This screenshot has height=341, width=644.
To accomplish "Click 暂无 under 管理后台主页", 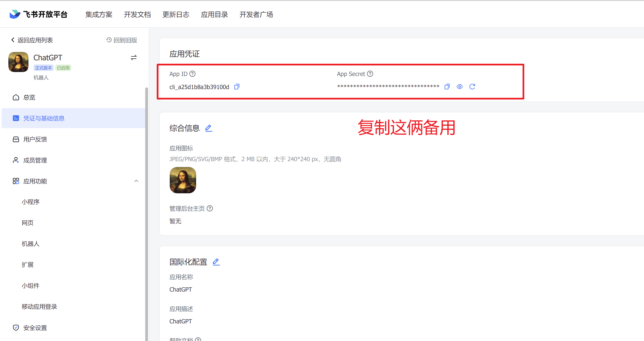I will 175,221.
